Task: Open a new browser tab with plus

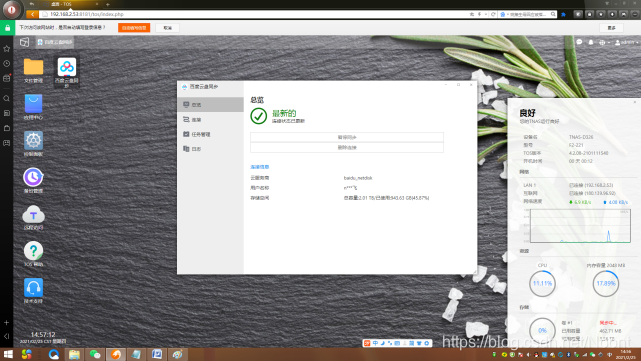Action: click(x=108, y=4)
